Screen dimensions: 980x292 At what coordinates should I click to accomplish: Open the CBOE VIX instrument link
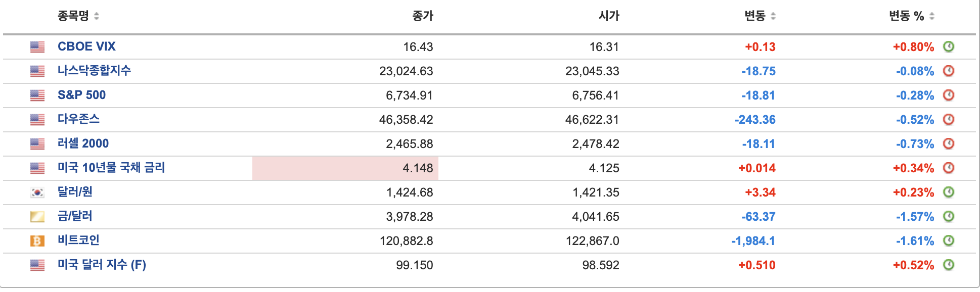point(86,46)
